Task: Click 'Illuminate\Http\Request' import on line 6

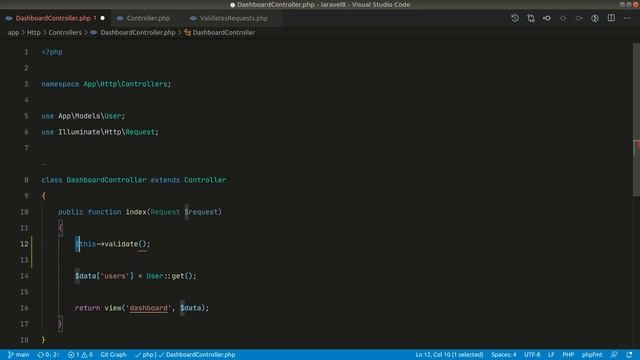Action: coord(106,132)
